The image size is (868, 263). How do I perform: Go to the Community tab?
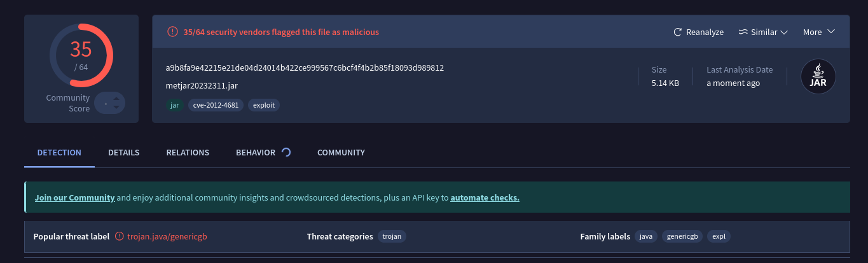(x=341, y=153)
